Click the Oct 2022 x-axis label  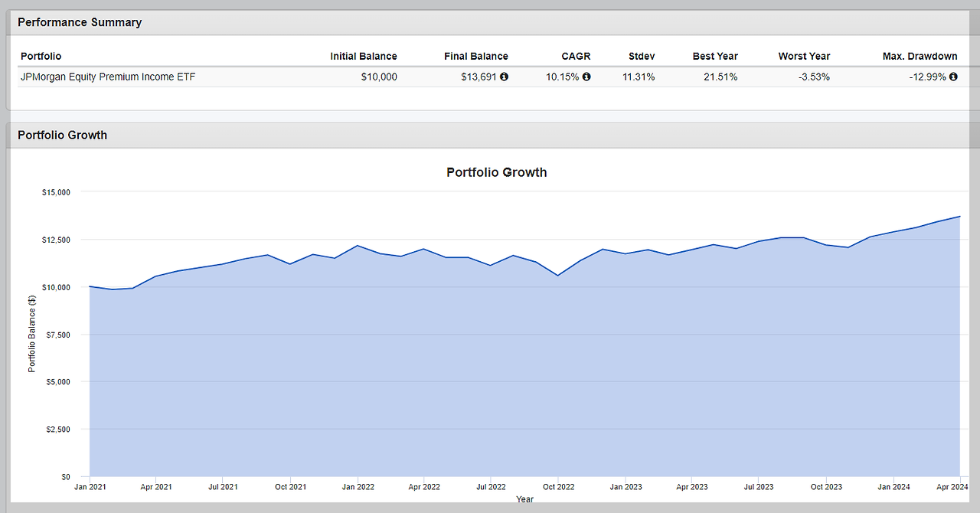tap(558, 487)
